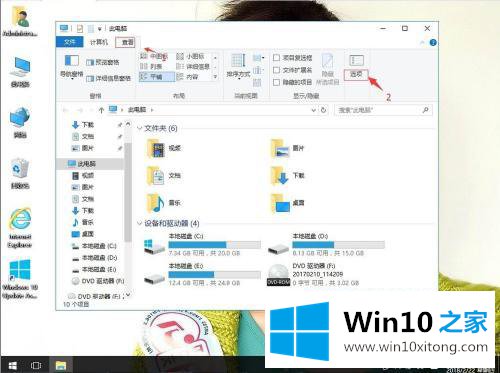Open 本地磁盘 (D:) drive in main pane
The image size is (500, 373).
(x=327, y=245)
